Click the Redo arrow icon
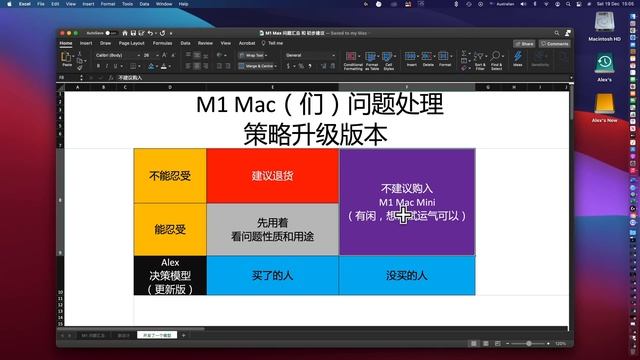 (x=162, y=33)
